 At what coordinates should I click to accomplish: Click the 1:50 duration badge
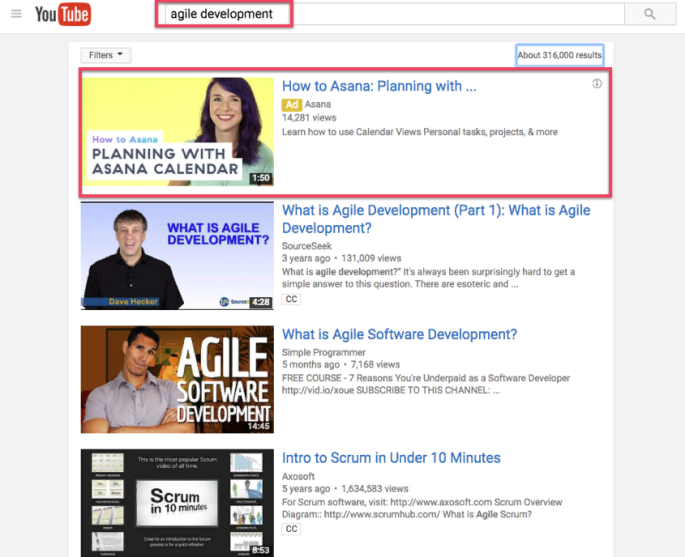point(261,178)
